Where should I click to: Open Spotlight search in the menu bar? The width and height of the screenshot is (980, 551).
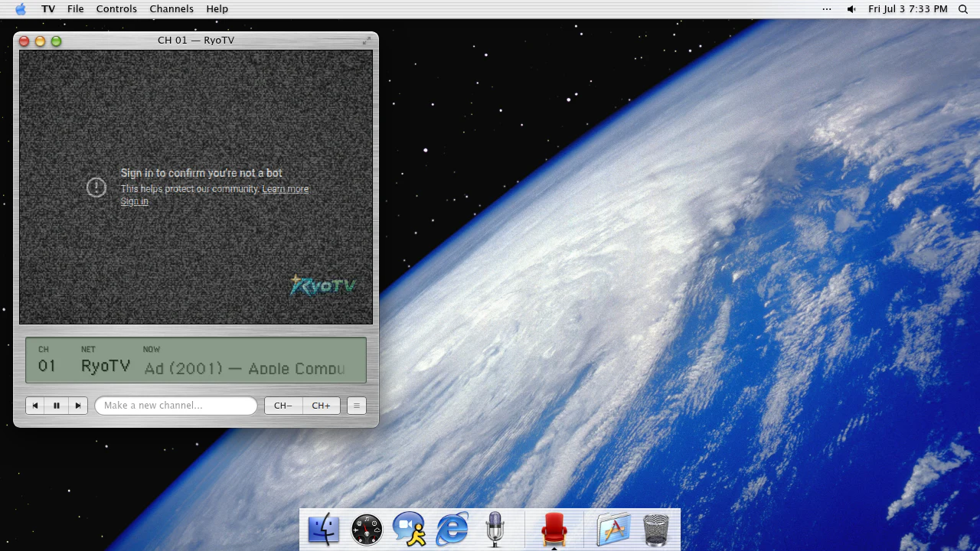coord(963,9)
